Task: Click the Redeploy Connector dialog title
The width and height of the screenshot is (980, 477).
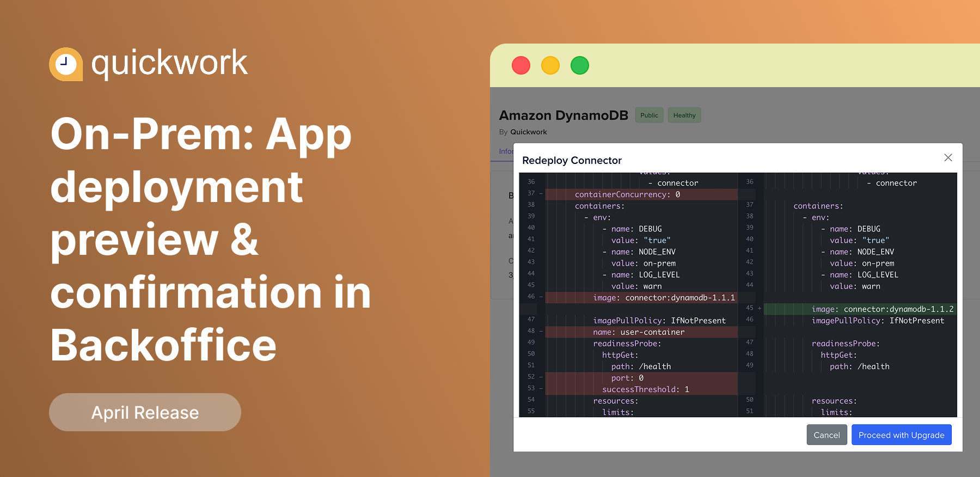Action: [572, 160]
